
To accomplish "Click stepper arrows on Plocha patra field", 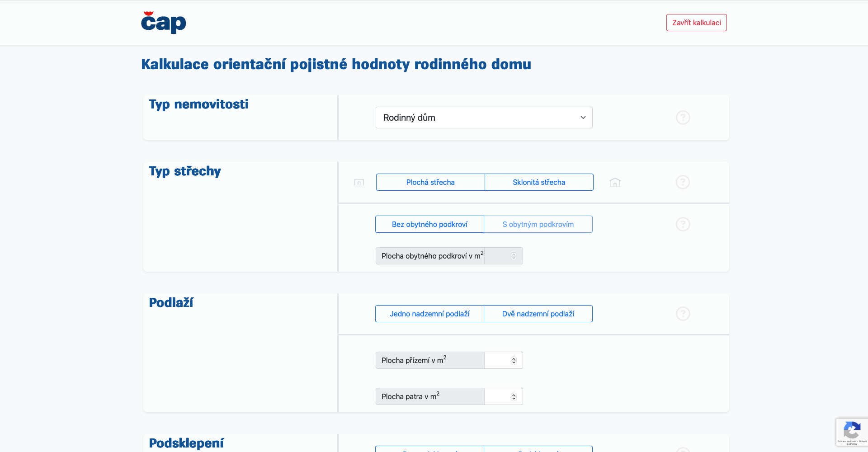I will click(514, 396).
